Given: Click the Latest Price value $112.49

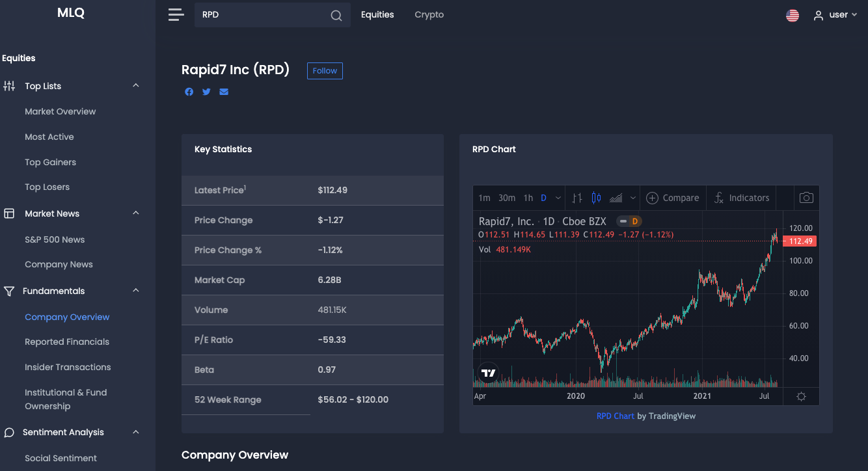Looking at the screenshot, I should (x=332, y=190).
